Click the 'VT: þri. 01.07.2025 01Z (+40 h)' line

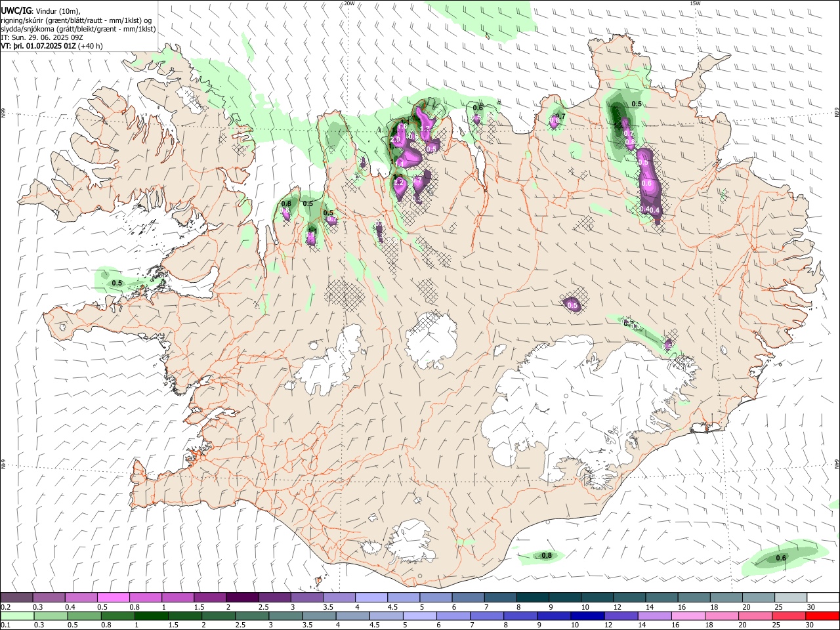pos(52,47)
